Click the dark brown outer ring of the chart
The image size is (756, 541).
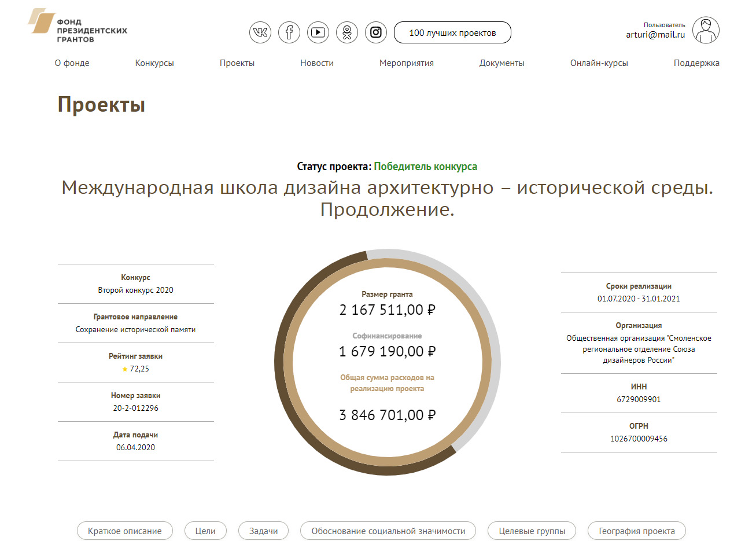pos(279,370)
